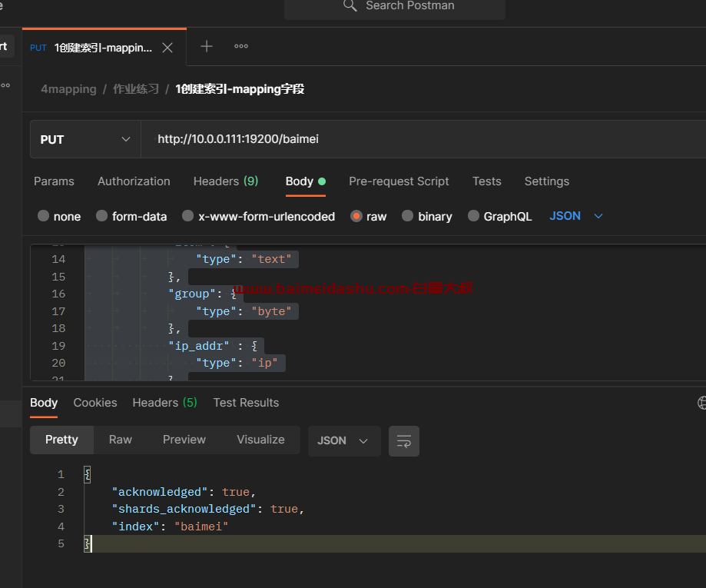
Task: Open the response Cookies tab
Action: point(95,402)
